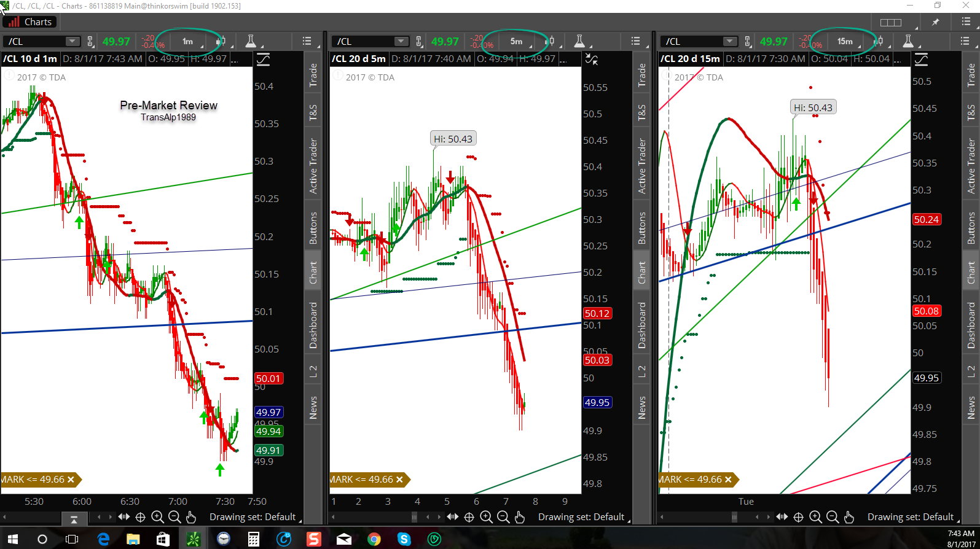Launch Google Chrome from the taskbar
980x549 pixels.
[374, 539]
